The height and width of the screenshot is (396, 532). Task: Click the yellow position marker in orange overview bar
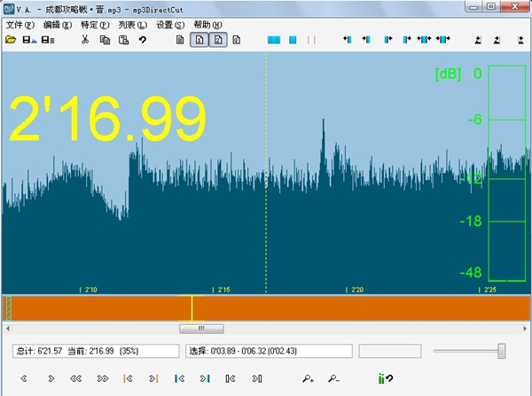[x=192, y=307]
